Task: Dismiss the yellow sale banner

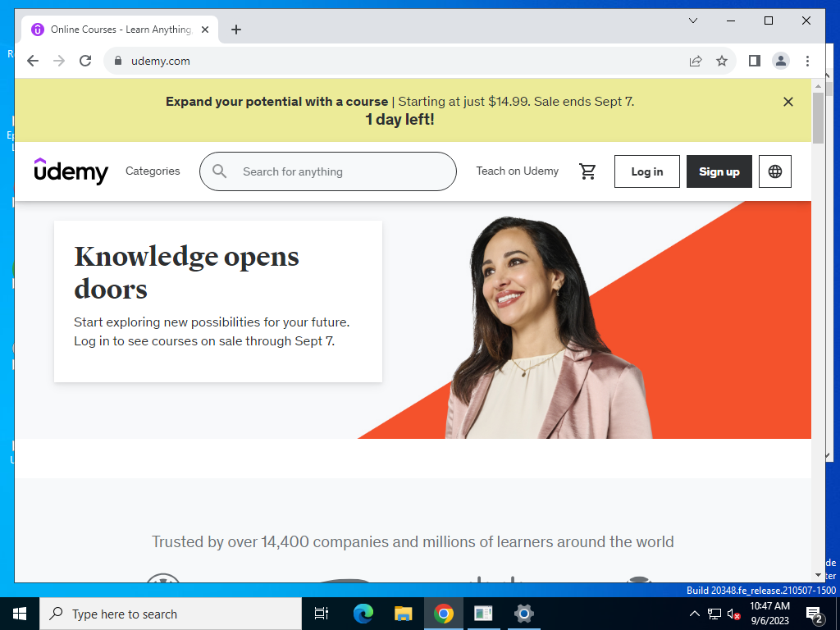Action: click(788, 102)
